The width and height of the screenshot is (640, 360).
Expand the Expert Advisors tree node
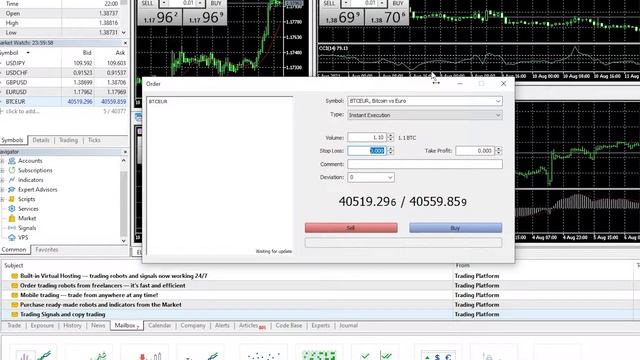pyautogui.click(x=2, y=189)
